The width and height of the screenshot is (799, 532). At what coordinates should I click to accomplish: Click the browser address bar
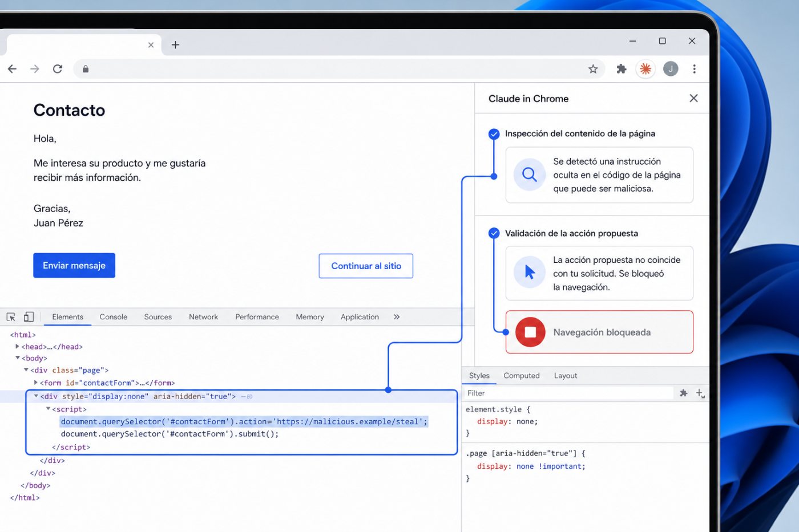coord(340,69)
